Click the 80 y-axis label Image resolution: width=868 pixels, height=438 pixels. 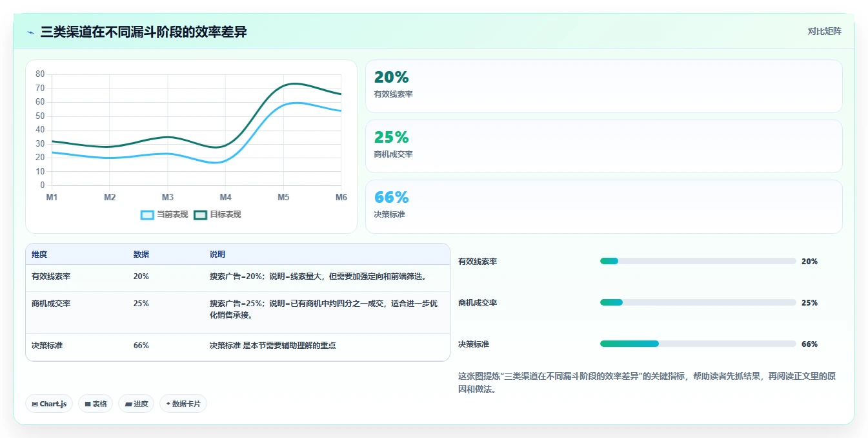tap(40, 74)
